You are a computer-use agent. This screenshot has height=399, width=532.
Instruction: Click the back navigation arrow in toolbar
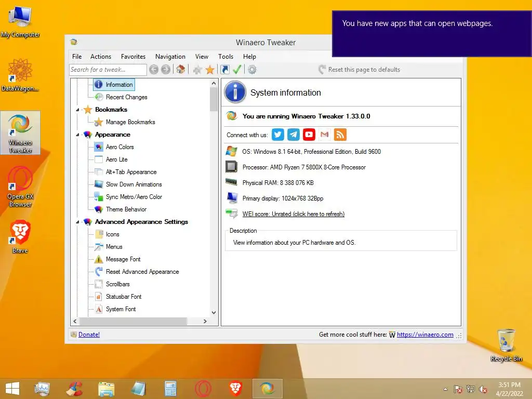point(154,70)
